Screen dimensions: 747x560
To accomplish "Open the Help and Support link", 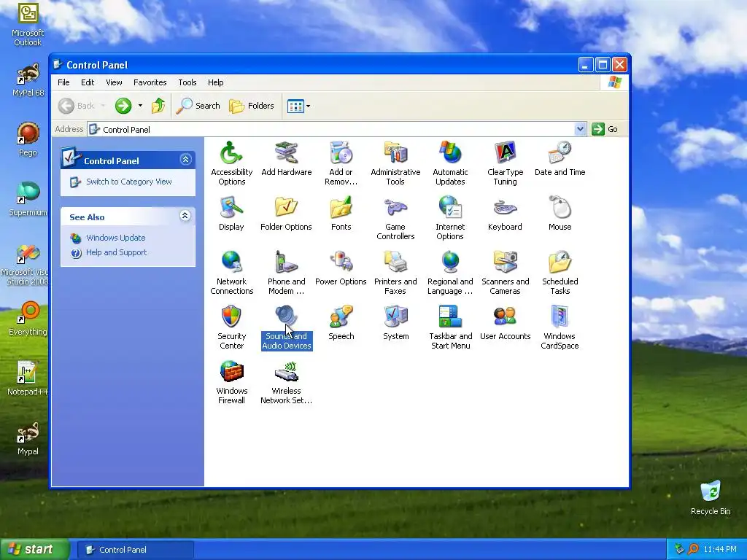I will (116, 252).
